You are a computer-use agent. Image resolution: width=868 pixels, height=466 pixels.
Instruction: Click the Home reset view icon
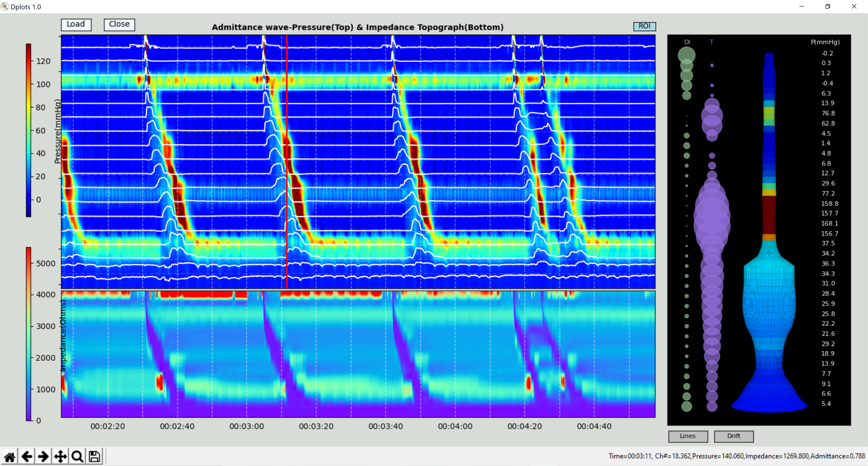pos(10,457)
